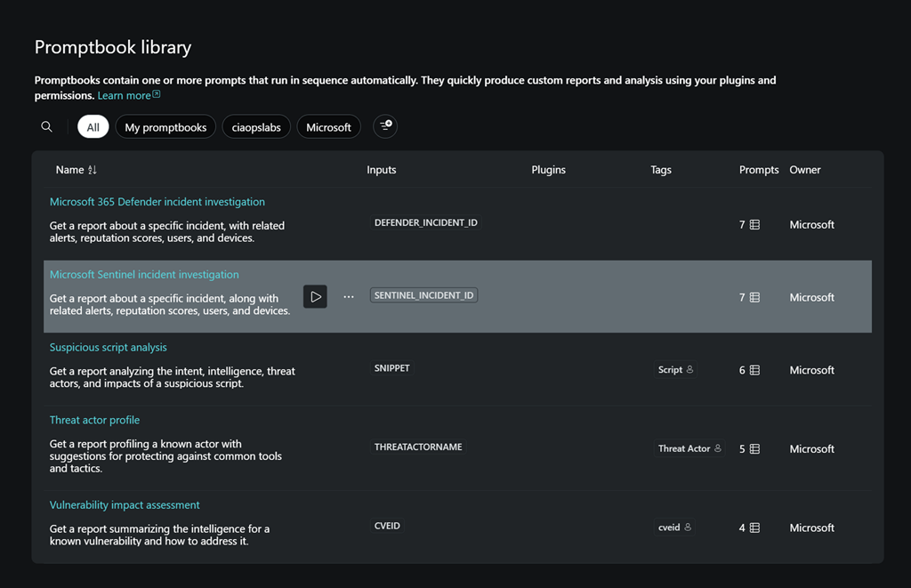911x588 pixels.
Task: Click the search magnifier icon
Action: pyautogui.click(x=46, y=127)
